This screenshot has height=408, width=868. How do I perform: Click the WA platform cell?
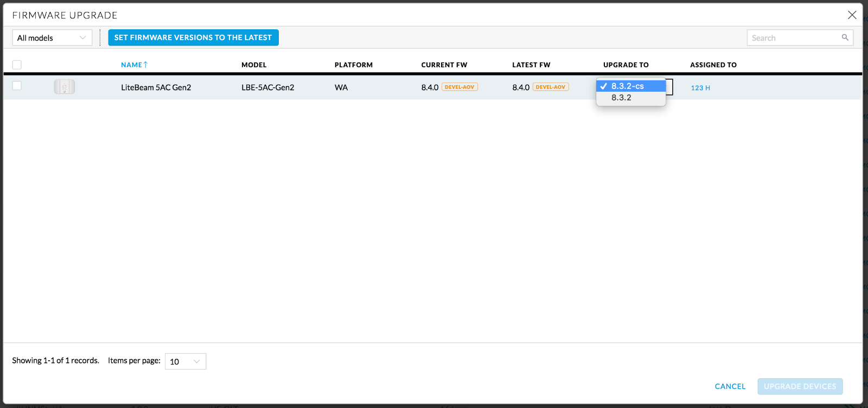[x=341, y=87]
